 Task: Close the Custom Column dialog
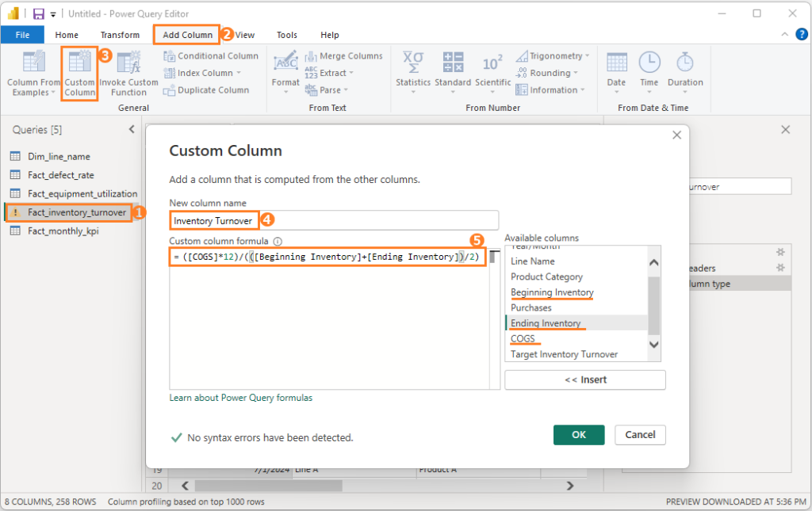[x=676, y=135]
